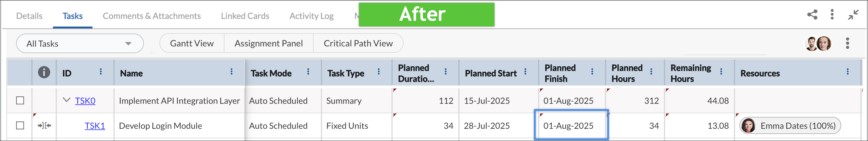This screenshot has height=141, width=868.
Task: Open the Resources column options menu
Action: click(847, 71)
